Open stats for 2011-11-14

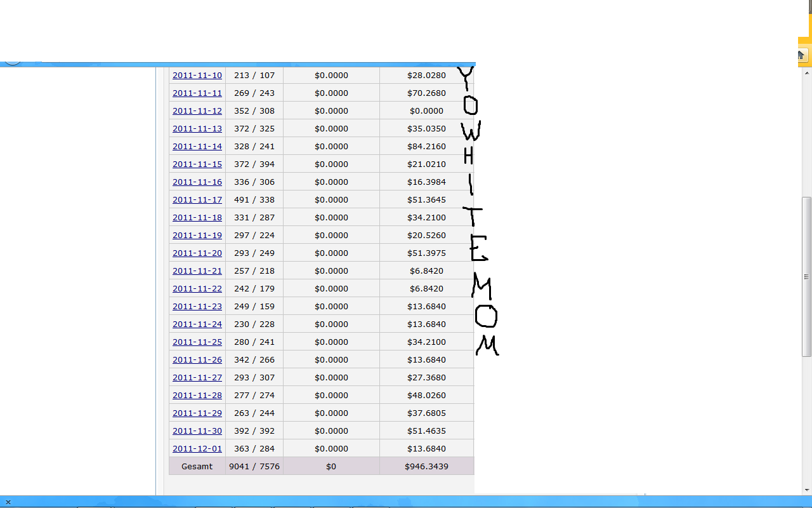click(197, 146)
